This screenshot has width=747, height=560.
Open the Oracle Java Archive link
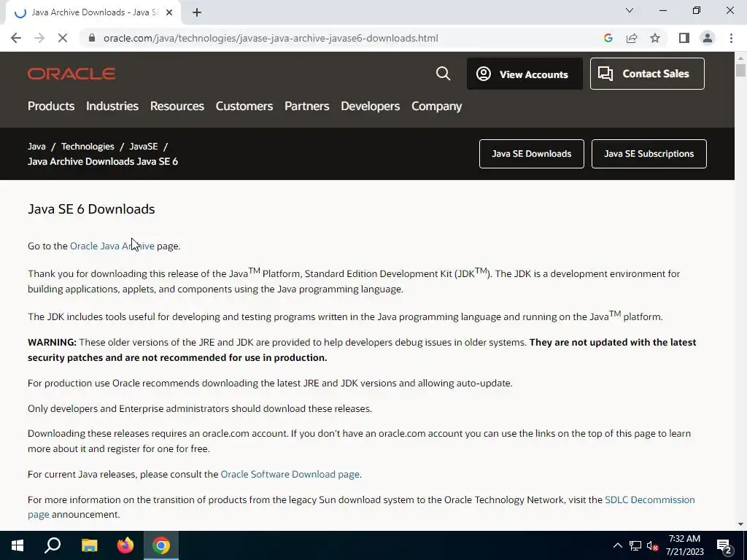[112, 246]
